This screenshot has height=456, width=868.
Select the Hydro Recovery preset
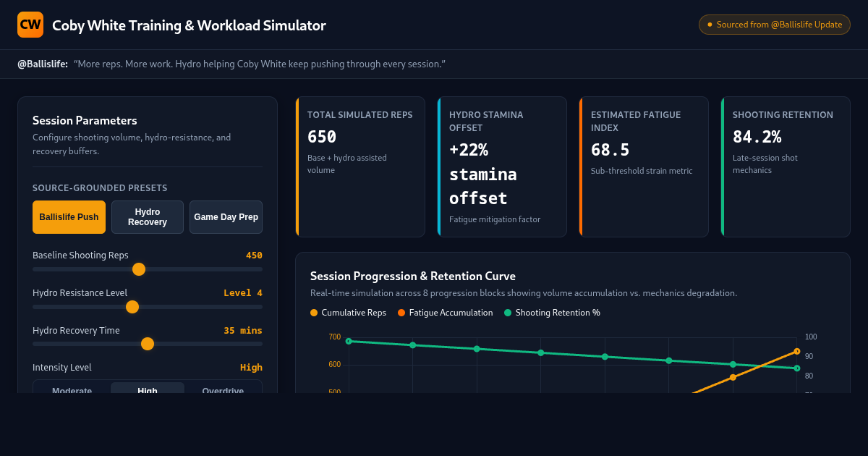148,217
